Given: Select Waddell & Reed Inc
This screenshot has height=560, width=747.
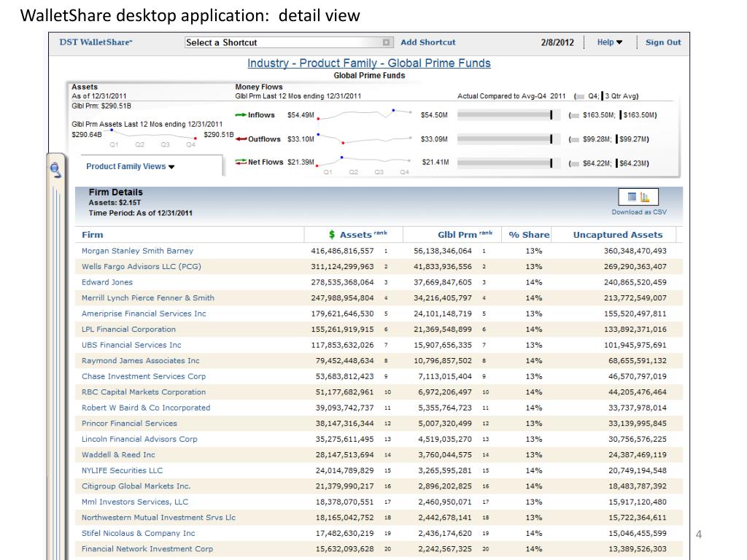Looking at the screenshot, I should click(118, 455).
